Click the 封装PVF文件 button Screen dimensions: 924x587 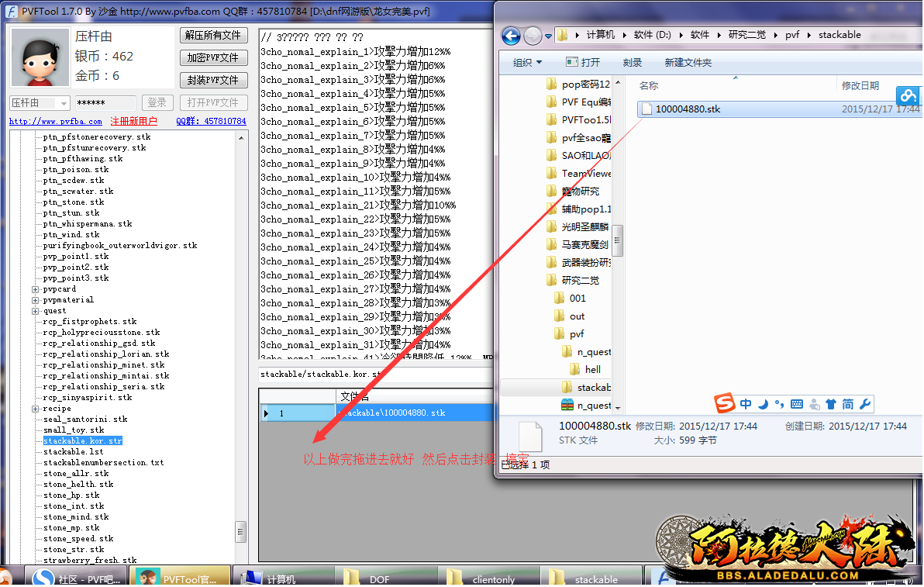[213, 80]
